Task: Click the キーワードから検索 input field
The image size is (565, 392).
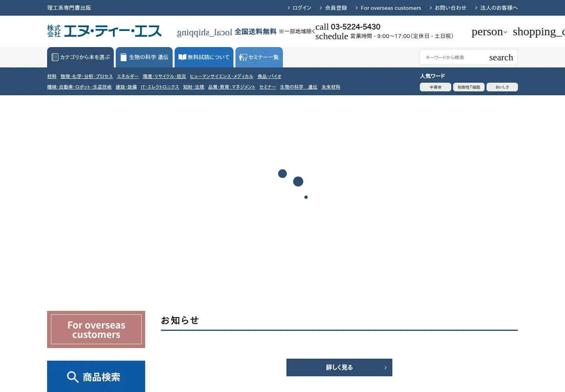Action: tap(453, 58)
